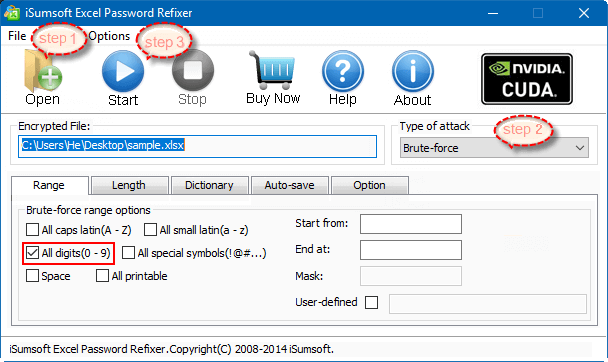Click the iSumsoft app icon in the title bar
The width and height of the screenshot is (608, 362).
(12, 13)
